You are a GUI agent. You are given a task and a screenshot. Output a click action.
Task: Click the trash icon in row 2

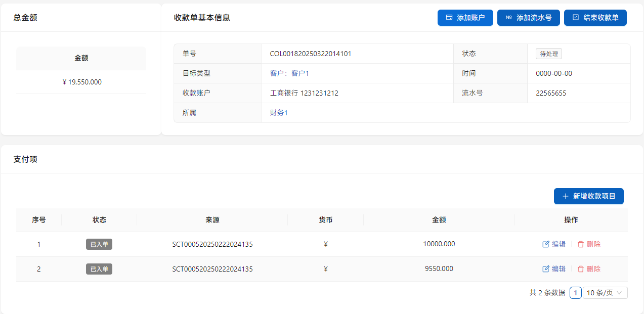coord(581,269)
